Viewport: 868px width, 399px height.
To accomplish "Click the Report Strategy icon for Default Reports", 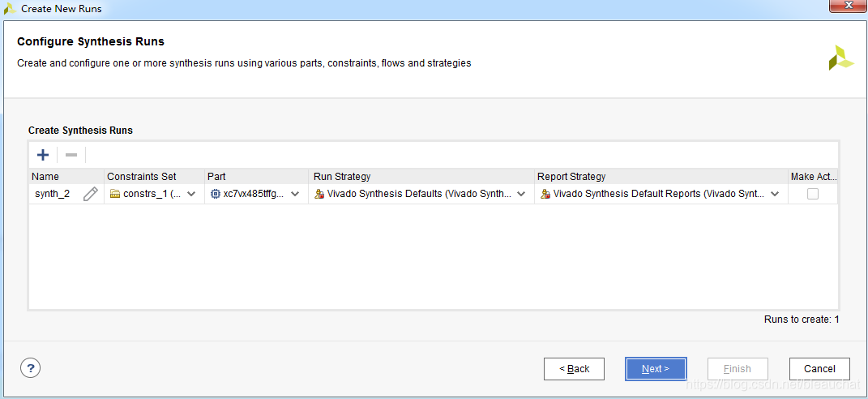I will click(x=545, y=194).
